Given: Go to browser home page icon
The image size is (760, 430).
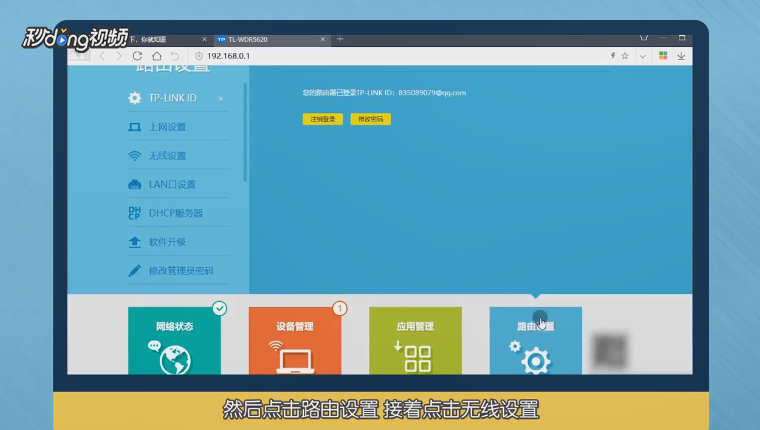Looking at the screenshot, I should pos(157,56).
